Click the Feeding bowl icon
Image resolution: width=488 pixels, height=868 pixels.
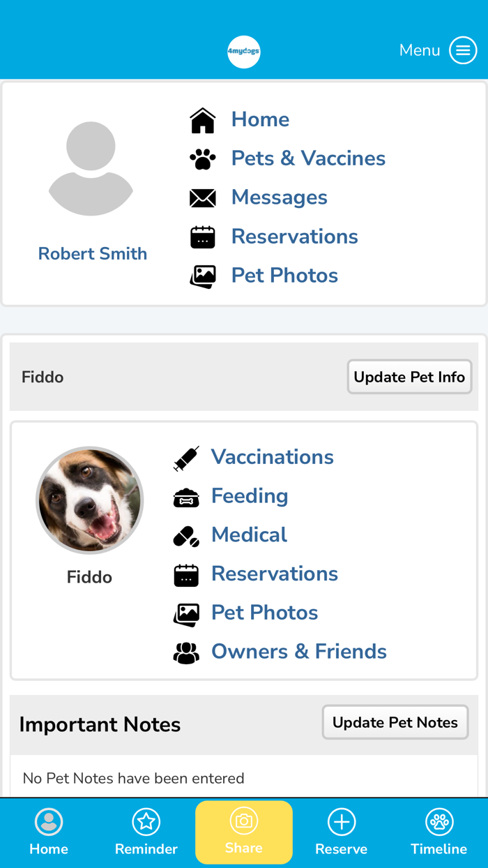pyautogui.click(x=186, y=497)
